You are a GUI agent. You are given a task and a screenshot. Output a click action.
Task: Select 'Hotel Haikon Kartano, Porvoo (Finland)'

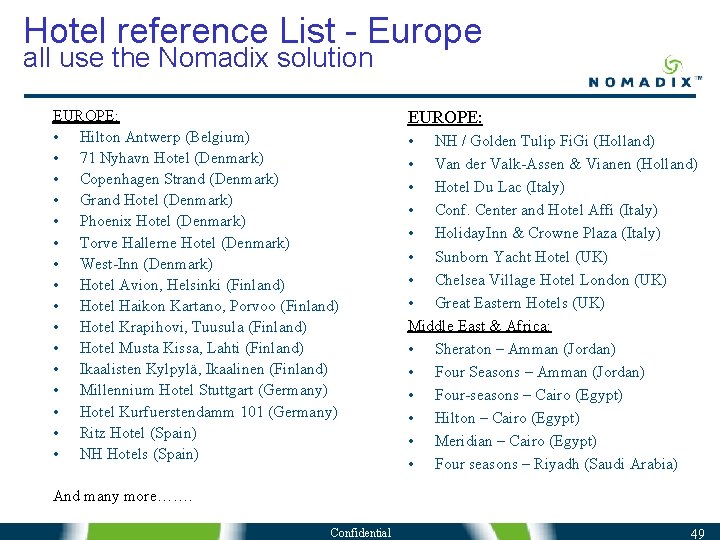pos(209,306)
